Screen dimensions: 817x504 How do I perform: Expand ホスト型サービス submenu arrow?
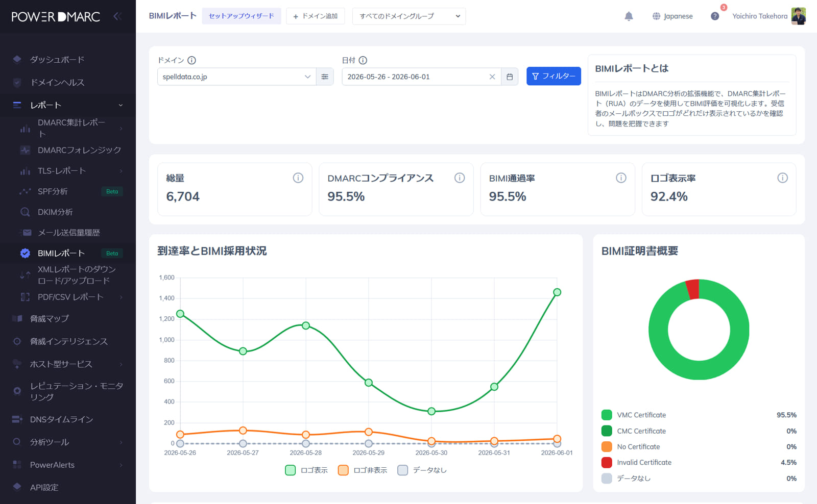[121, 364]
